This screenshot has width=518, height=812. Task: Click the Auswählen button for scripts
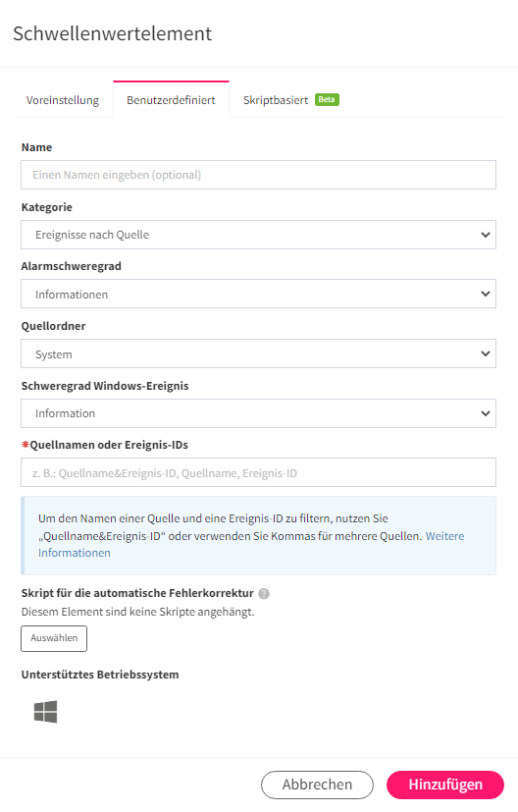click(54, 638)
